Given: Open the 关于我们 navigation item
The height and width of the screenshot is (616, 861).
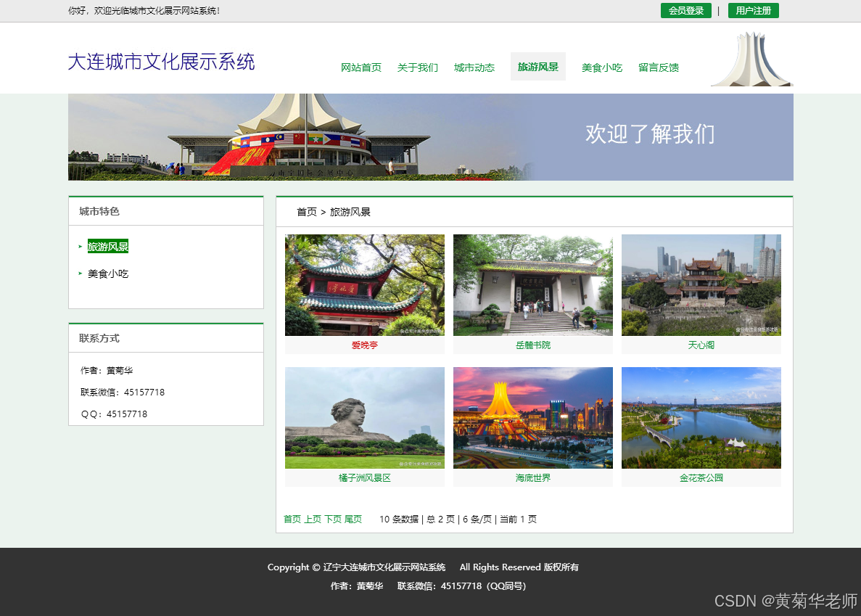Looking at the screenshot, I should pyautogui.click(x=417, y=67).
